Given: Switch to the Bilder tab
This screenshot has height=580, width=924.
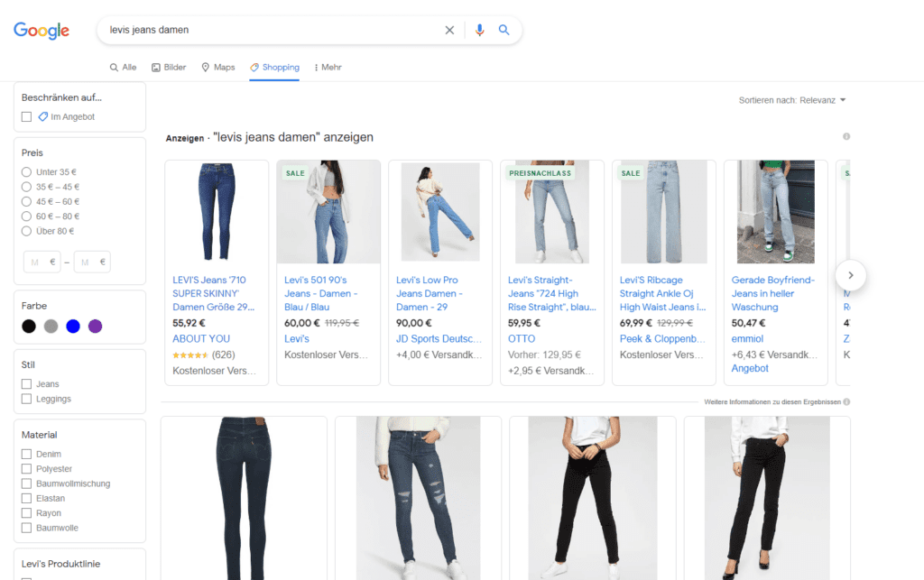Looking at the screenshot, I should 169,67.
